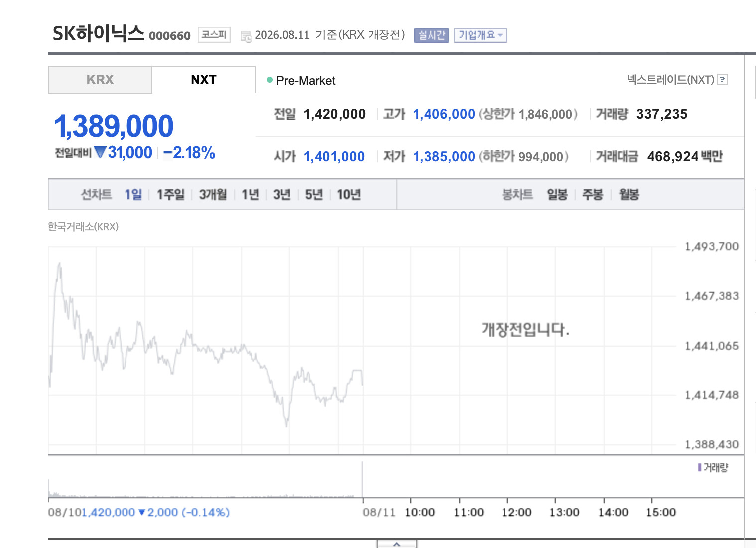This screenshot has width=756, height=548.
Task: Collapse the chart panel with the up arrow
Action: (396, 544)
